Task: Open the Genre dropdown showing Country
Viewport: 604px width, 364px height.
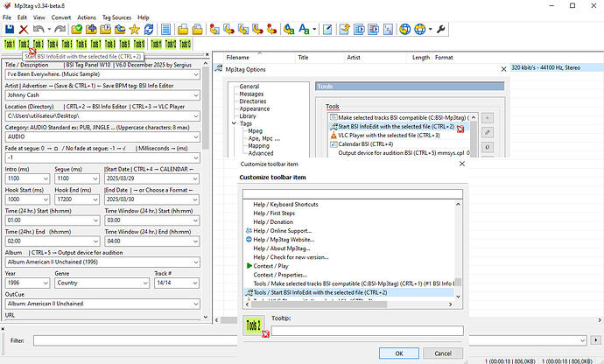Action: tap(145, 283)
